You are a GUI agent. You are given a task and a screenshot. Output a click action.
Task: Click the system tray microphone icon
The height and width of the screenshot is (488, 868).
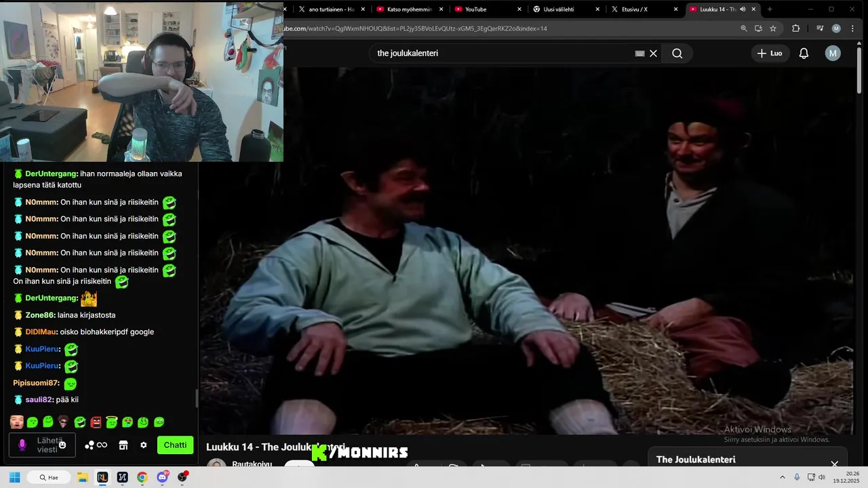click(797, 477)
